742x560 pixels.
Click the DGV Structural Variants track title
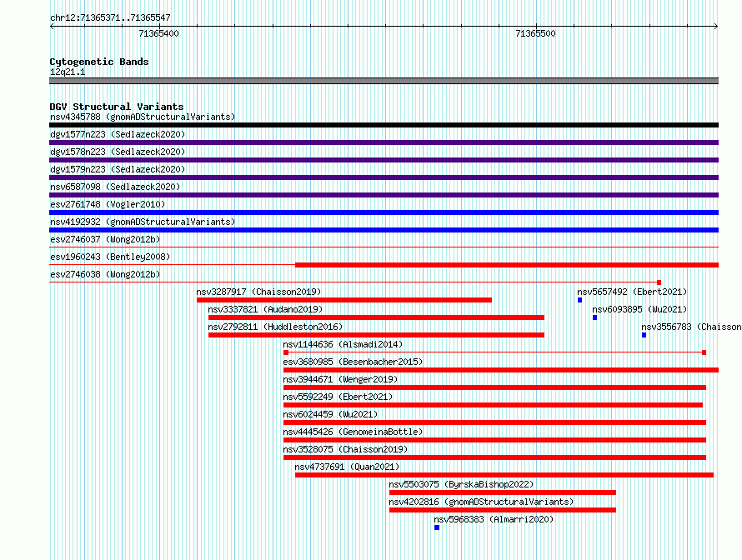117,107
